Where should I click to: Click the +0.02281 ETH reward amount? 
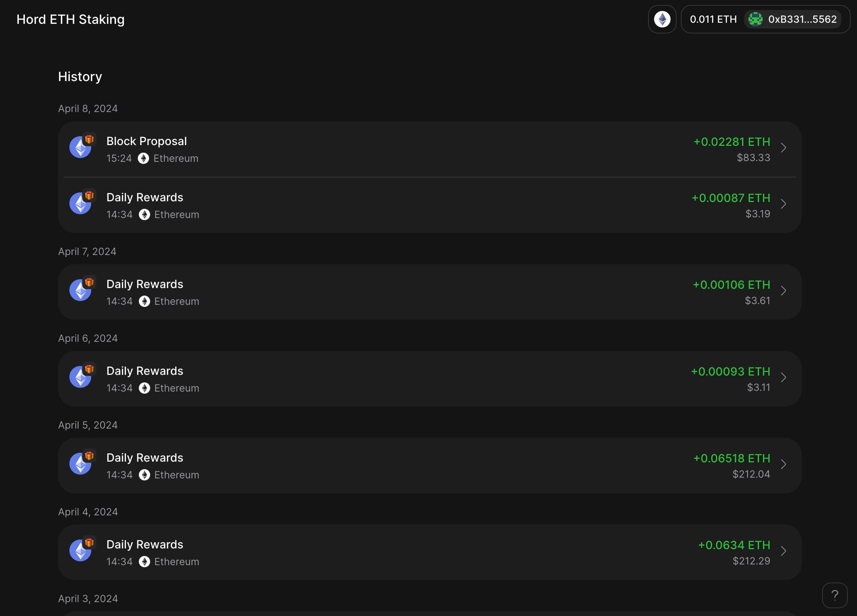[732, 142]
